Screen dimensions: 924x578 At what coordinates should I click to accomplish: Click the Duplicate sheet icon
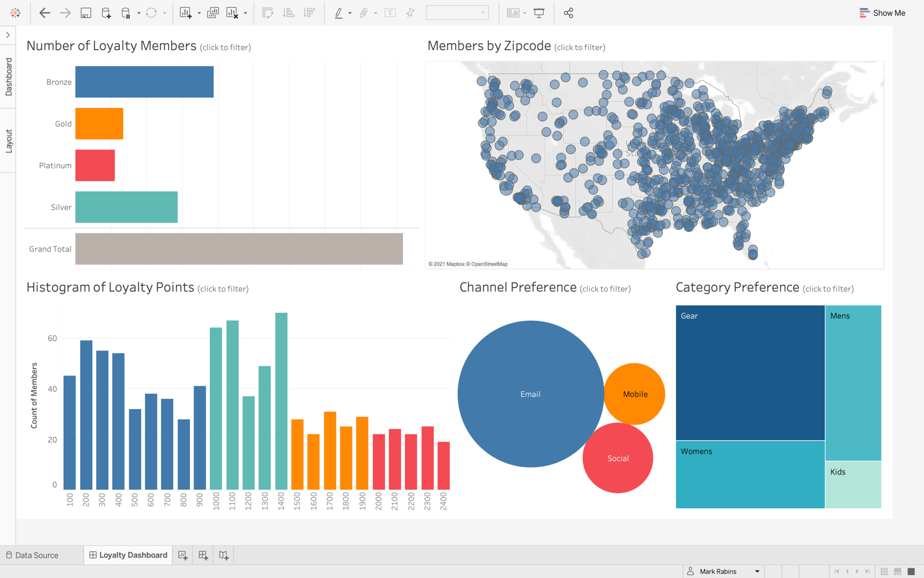[x=212, y=12]
